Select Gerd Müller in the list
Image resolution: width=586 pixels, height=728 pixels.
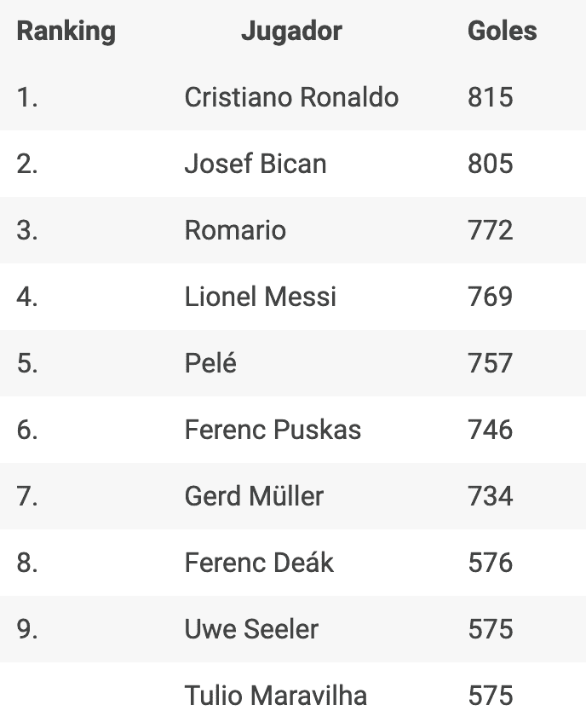254,496
